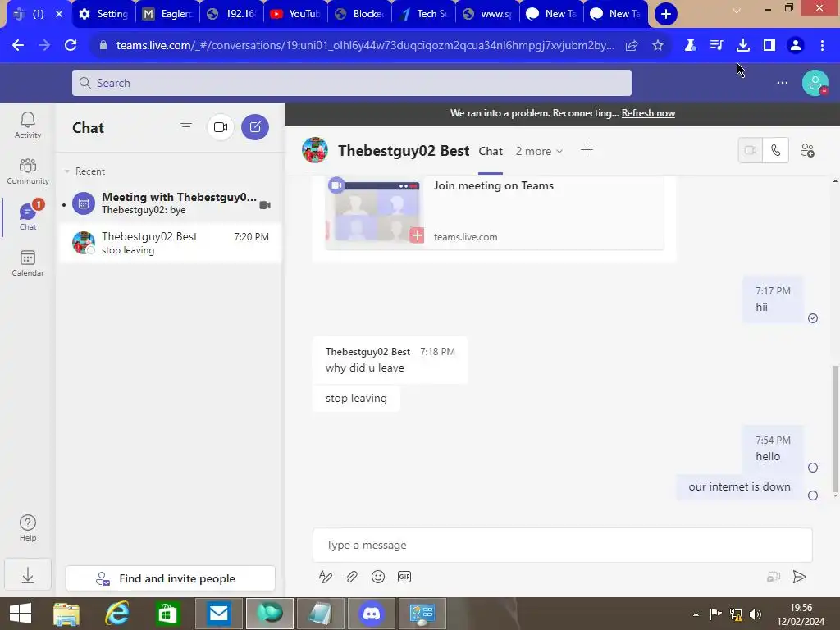Expand the 2 more tabs dropdown
Image resolution: width=840 pixels, height=630 pixels.
click(x=539, y=151)
